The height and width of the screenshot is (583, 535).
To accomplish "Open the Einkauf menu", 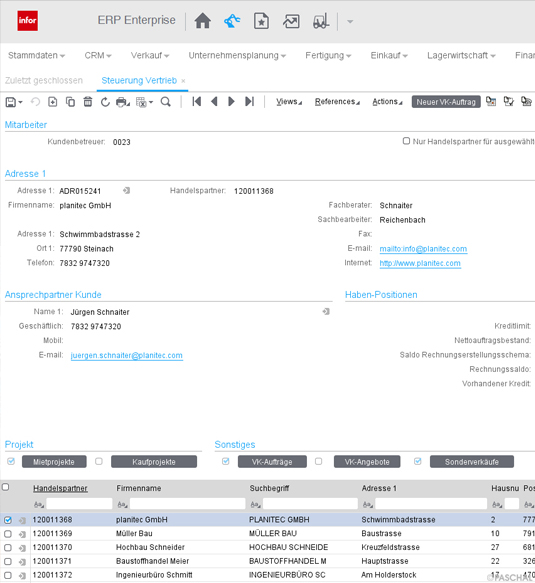I will (389, 55).
